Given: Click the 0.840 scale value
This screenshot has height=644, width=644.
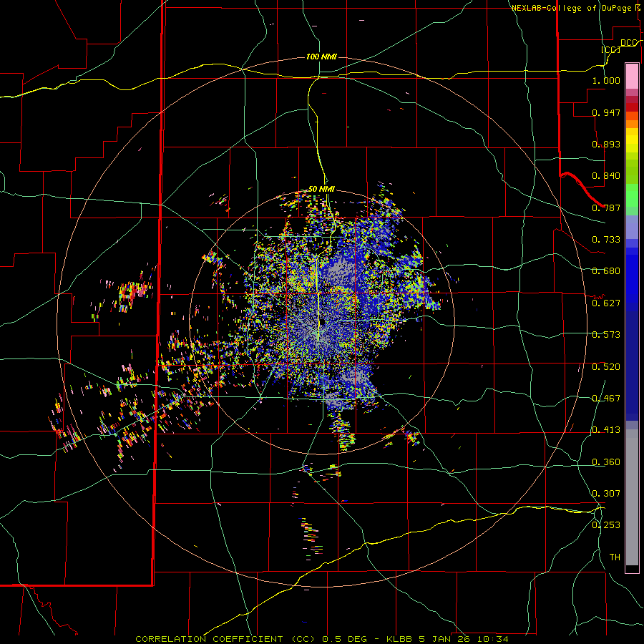Looking at the screenshot, I should click(606, 176).
